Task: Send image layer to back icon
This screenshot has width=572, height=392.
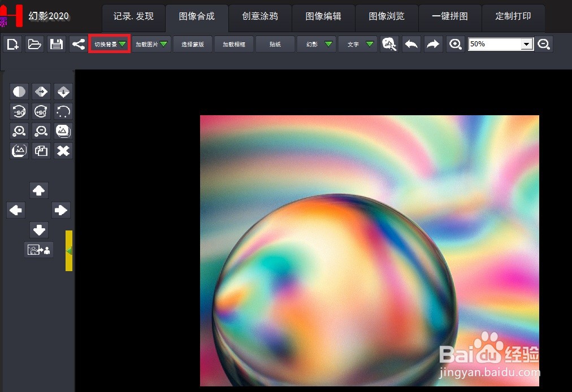Action: click(x=19, y=151)
